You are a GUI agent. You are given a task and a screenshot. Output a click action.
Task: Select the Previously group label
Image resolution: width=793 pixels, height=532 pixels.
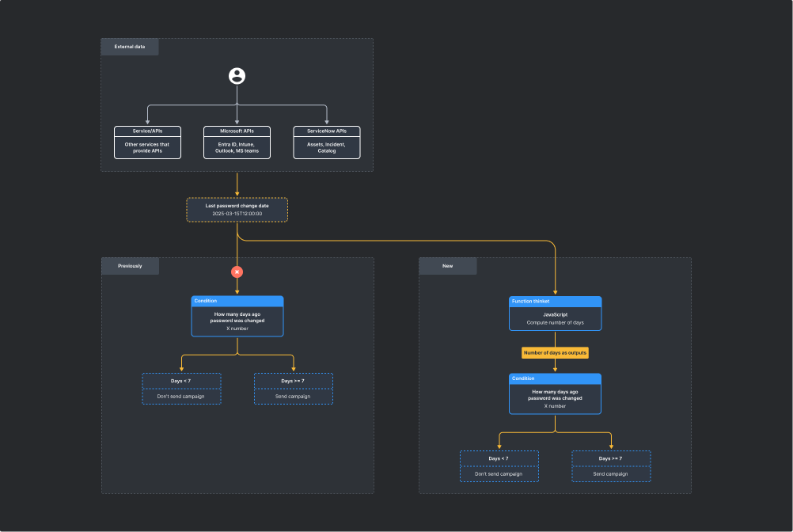[x=130, y=266]
